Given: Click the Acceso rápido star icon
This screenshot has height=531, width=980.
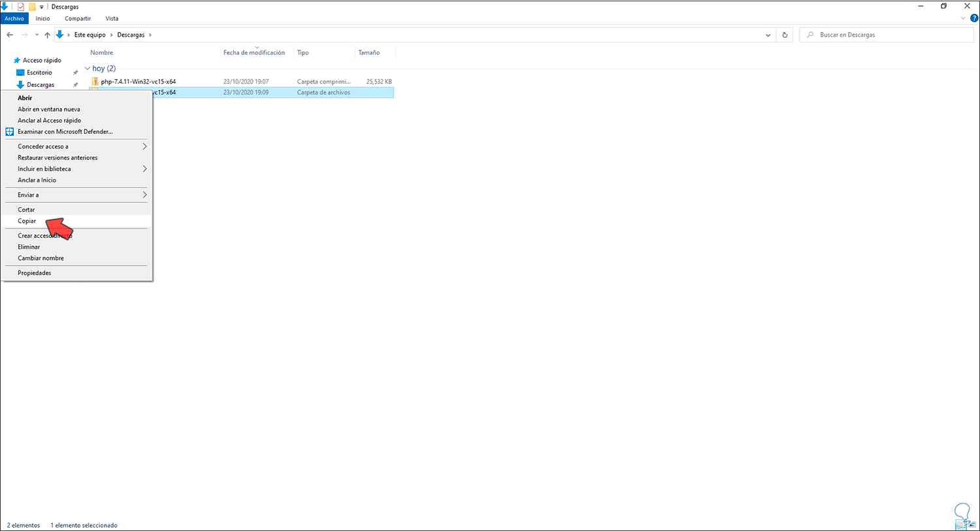Looking at the screenshot, I should pyautogui.click(x=17, y=60).
